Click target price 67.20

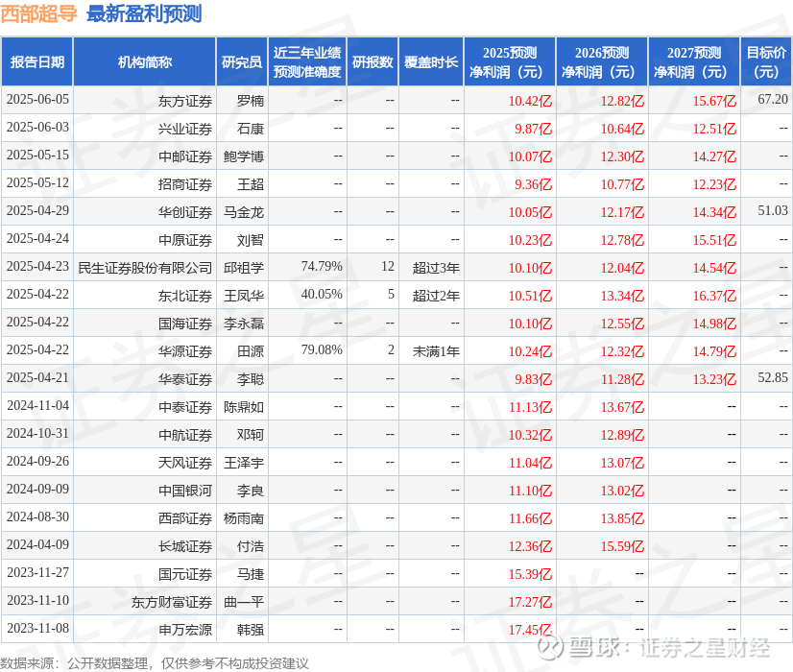pos(772,99)
